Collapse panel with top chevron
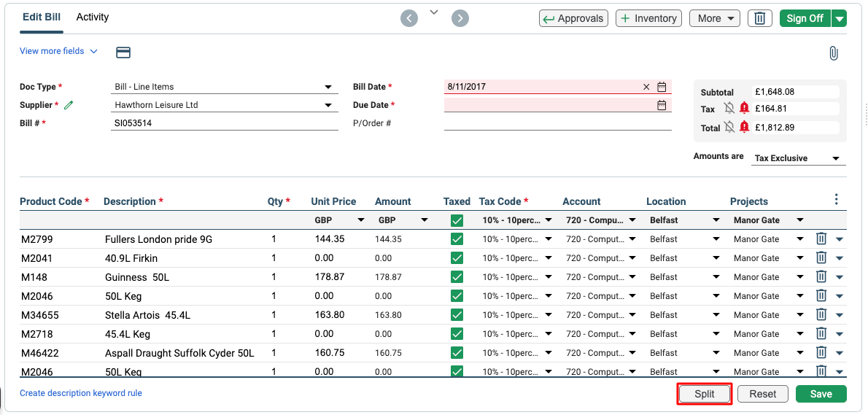Image resolution: width=868 pixels, height=415 pixels. coord(435,12)
